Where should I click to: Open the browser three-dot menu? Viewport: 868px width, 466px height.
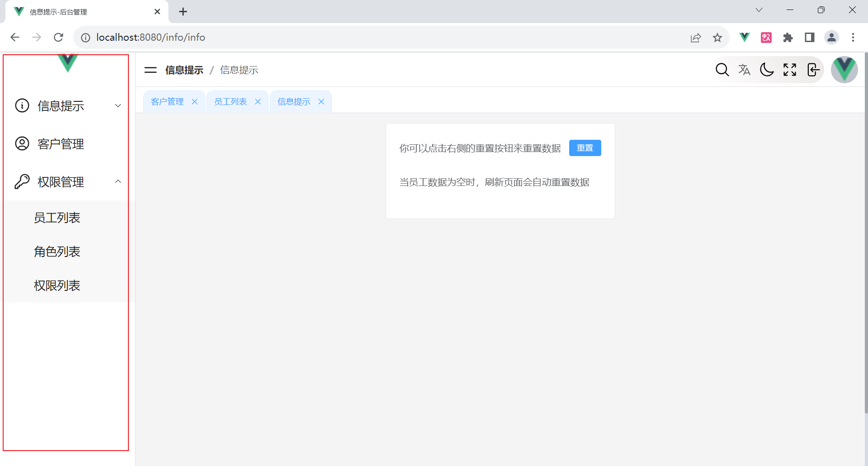[853, 38]
